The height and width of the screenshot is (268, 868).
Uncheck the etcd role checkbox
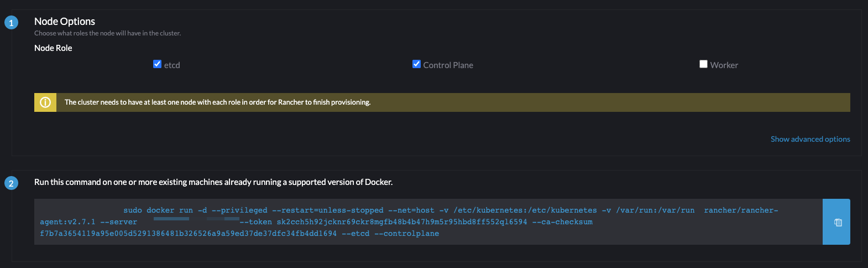[157, 64]
